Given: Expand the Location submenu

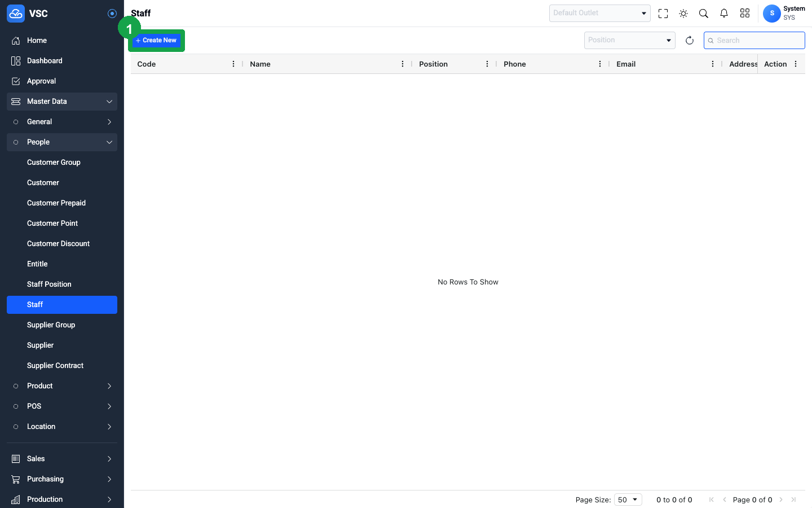Looking at the screenshot, I should click(x=62, y=427).
